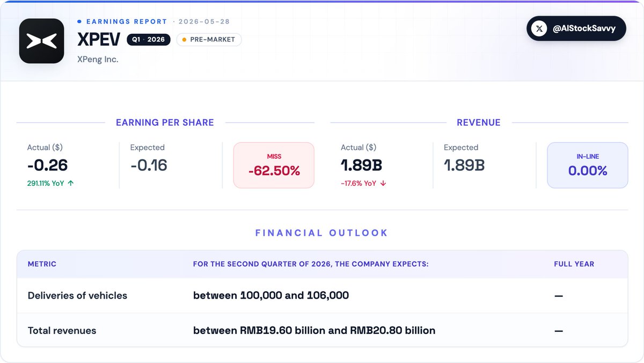Click the IN-LINE 0.00% box
This screenshot has height=363, width=644.
pos(588,165)
